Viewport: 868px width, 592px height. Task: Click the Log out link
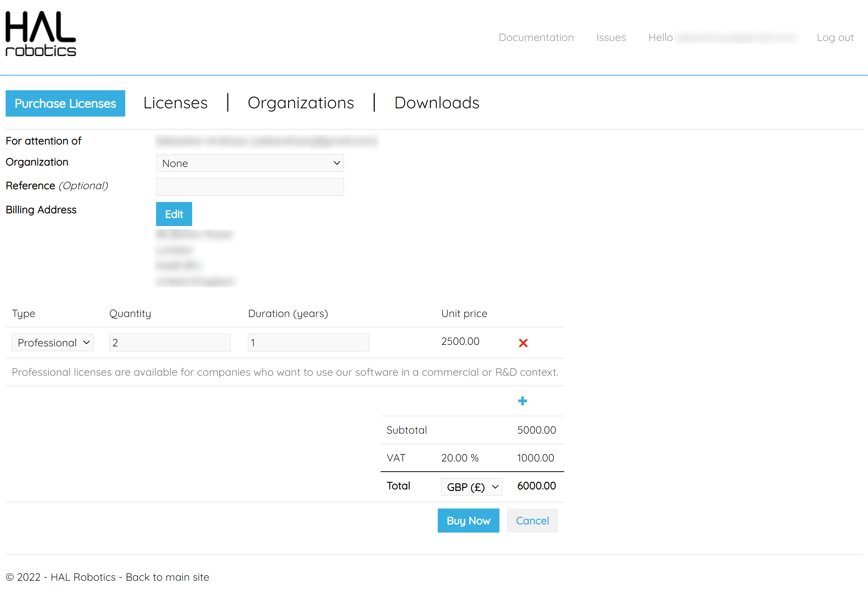click(x=835, y=37)
